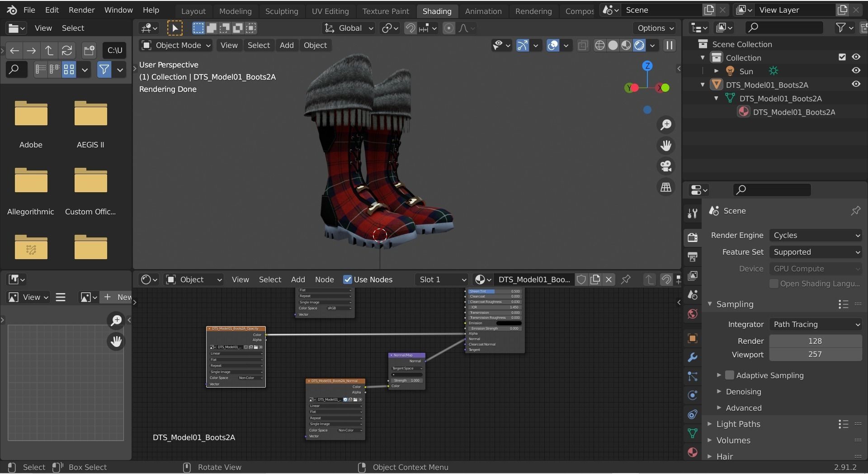868x474 pixels.
Task: Open the Options dropdown in viewport
Action: click(655, 28)
